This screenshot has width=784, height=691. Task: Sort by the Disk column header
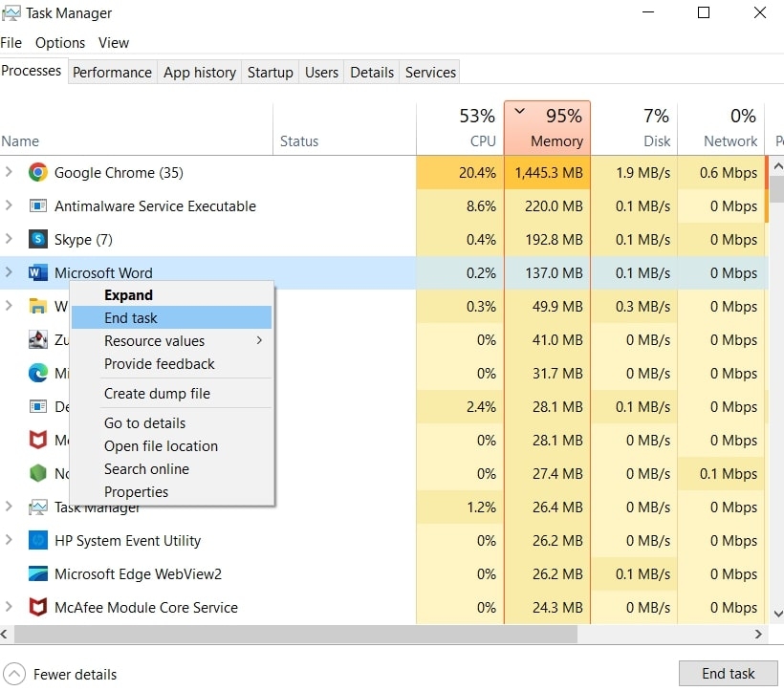point(634,128)
